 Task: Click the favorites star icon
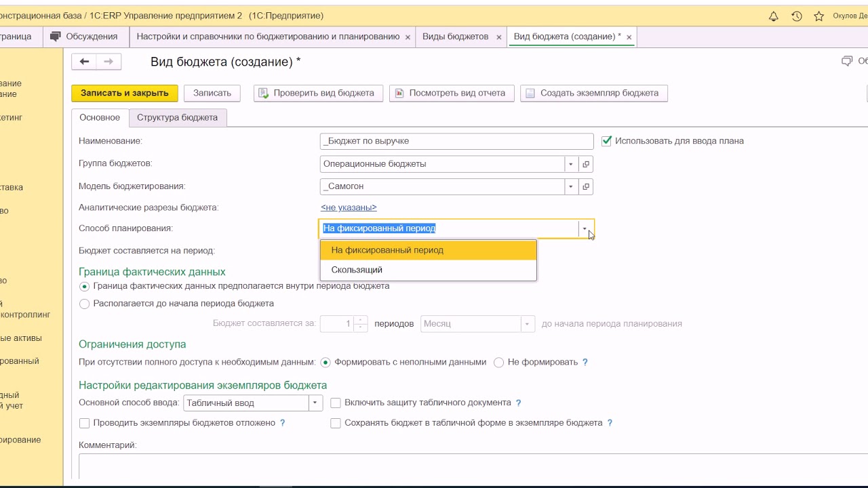tap(819, 16)
